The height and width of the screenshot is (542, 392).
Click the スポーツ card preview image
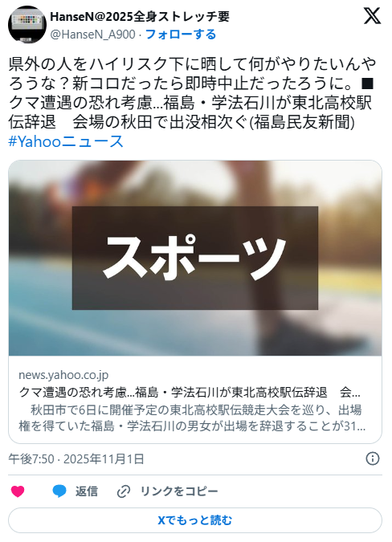click(x=195, y=258)
